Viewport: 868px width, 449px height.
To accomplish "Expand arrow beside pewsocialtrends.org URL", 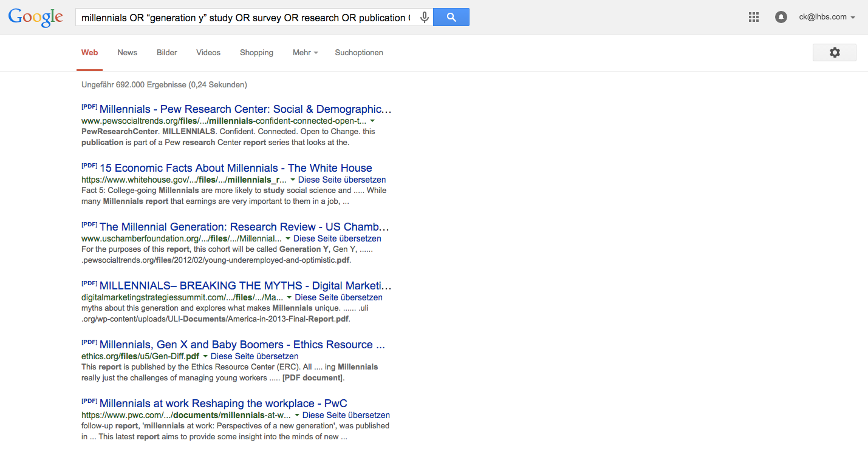I will point(372,121).
